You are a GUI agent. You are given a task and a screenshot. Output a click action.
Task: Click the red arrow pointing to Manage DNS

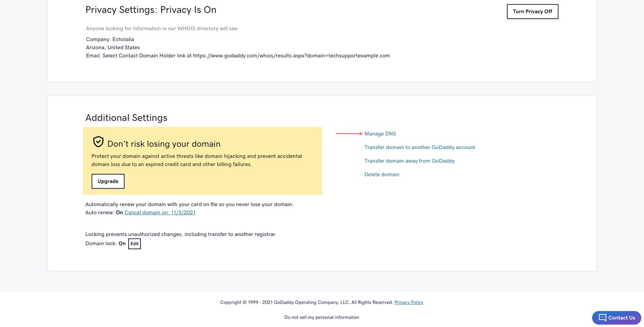coord(349,133)
